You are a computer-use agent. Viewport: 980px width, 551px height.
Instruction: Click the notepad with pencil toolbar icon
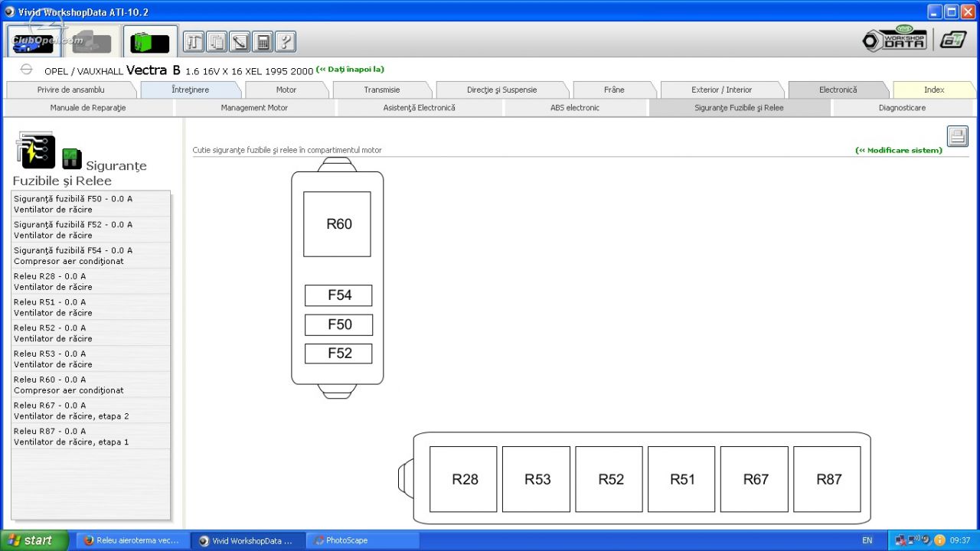click(x=240, y=42)
